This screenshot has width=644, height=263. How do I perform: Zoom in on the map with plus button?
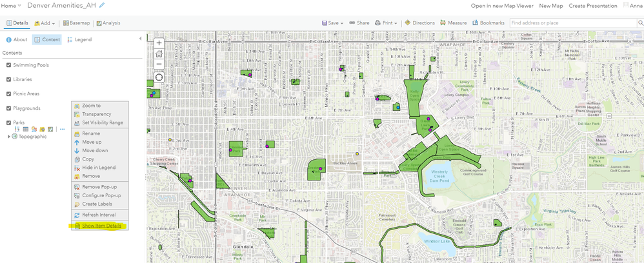(x=159, y=43)
